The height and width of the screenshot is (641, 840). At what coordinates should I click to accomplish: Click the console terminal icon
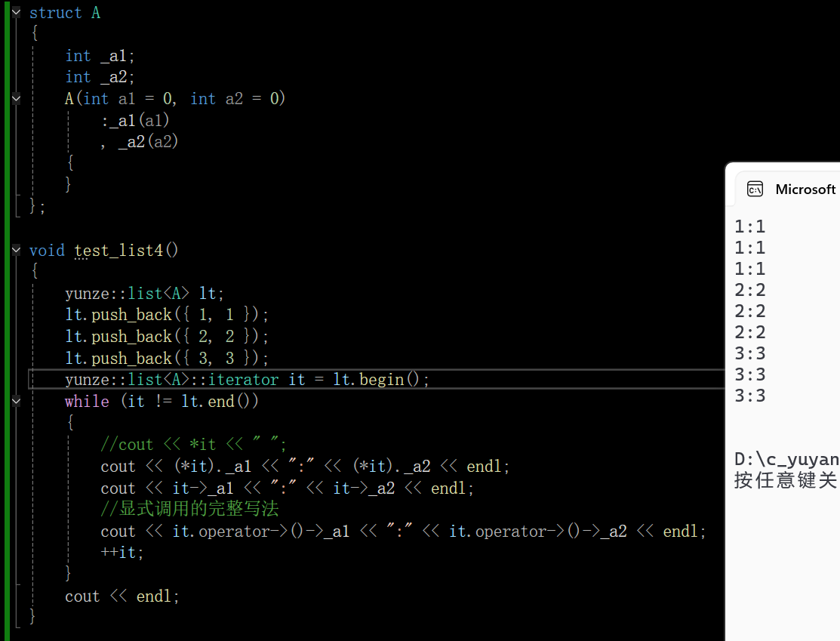click(x=755, y=190)
